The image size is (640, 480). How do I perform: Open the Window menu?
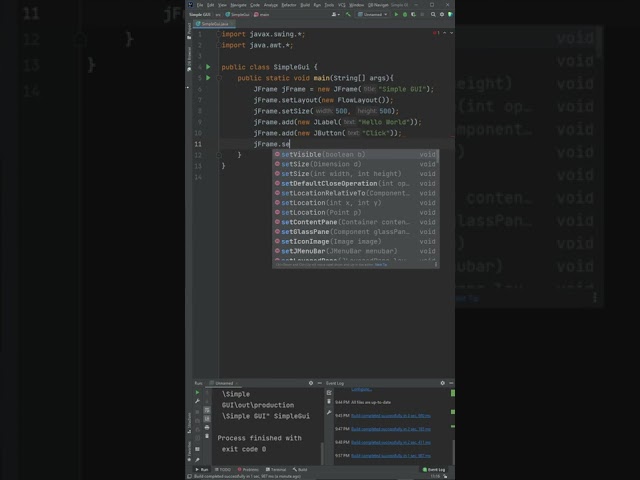click(356, 5)
